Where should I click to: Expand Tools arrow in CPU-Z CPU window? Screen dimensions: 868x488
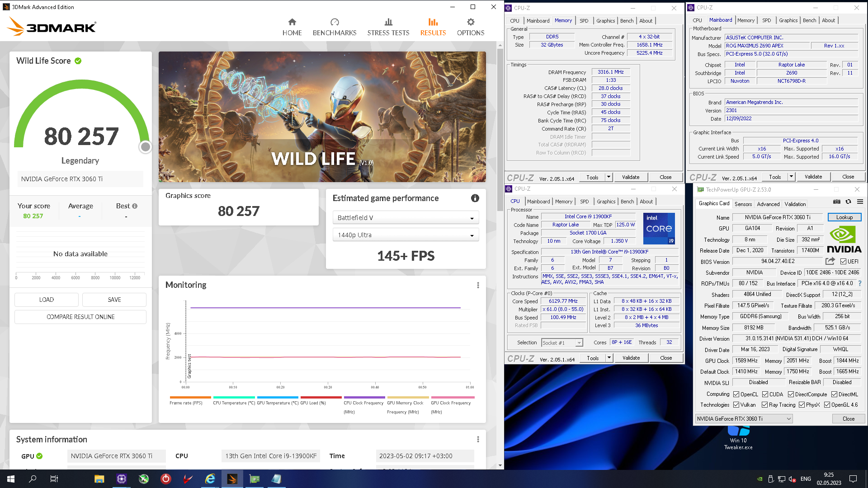coord(609,358)
